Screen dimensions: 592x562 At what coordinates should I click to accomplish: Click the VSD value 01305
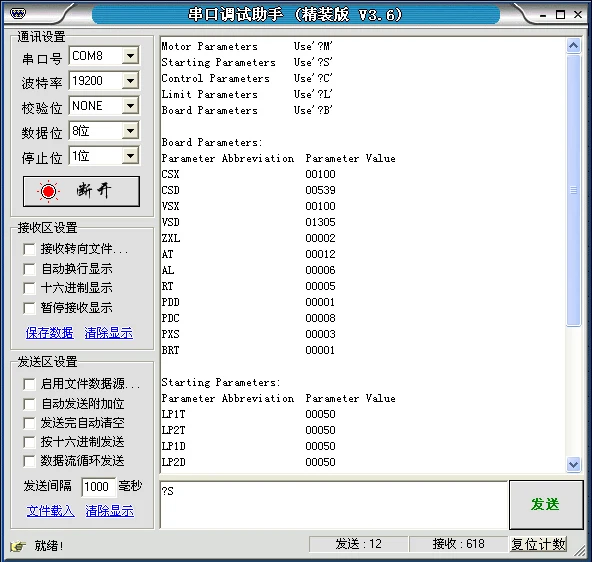coord(320,222)
